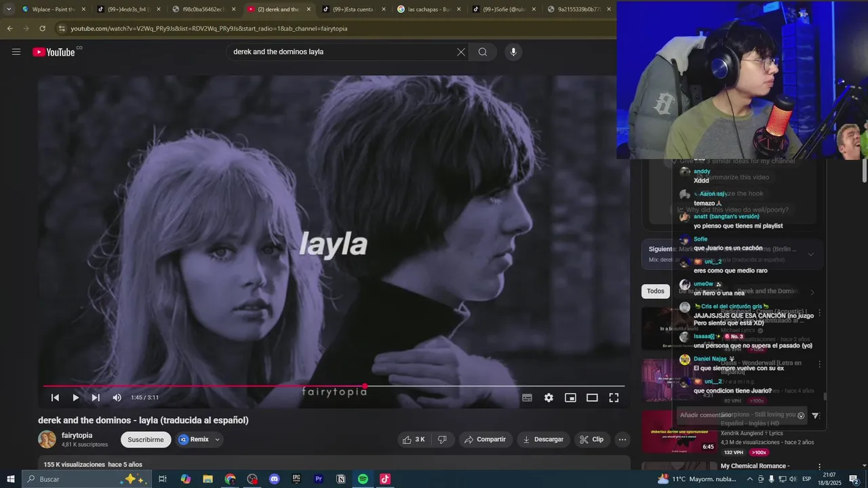Expand the Remix options chevron
The width and height of the screenshot is (868, 488).
coord(217,439)
